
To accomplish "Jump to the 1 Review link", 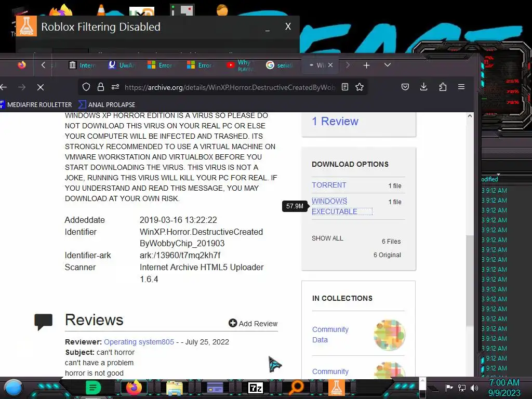I will point(335,121).
